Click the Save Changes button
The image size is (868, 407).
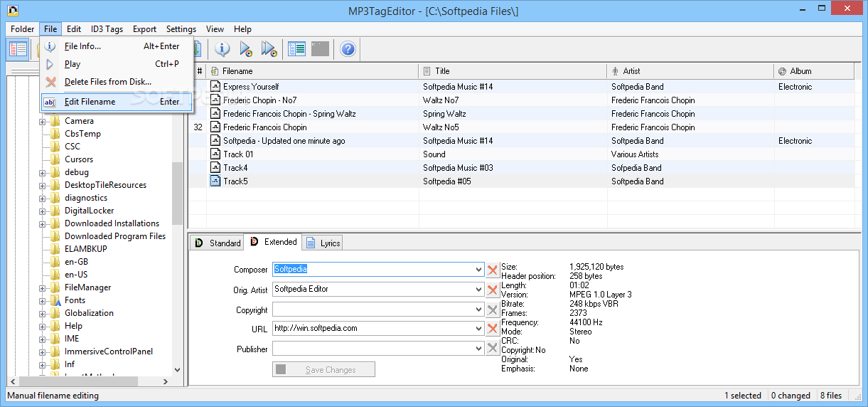(x=323, y=369)
